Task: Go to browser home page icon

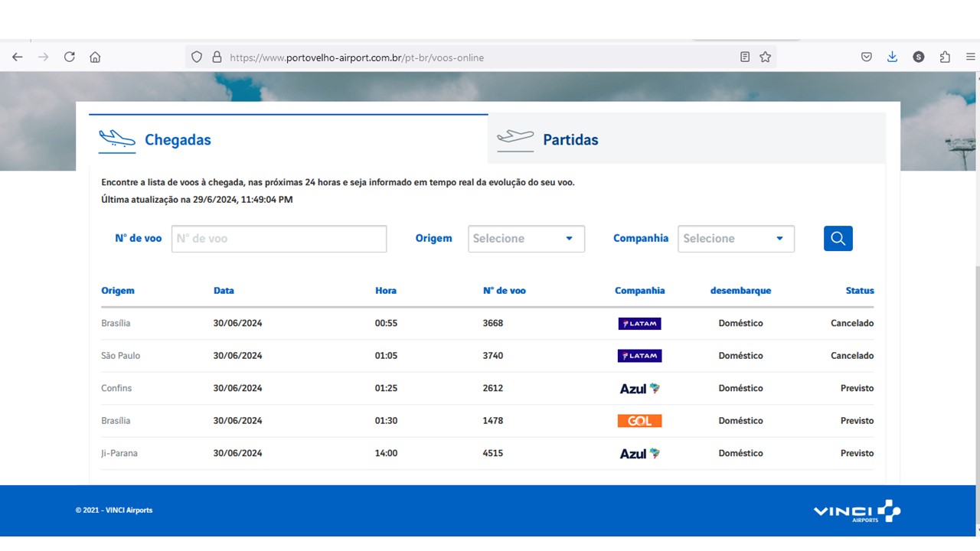Action: 95,57
